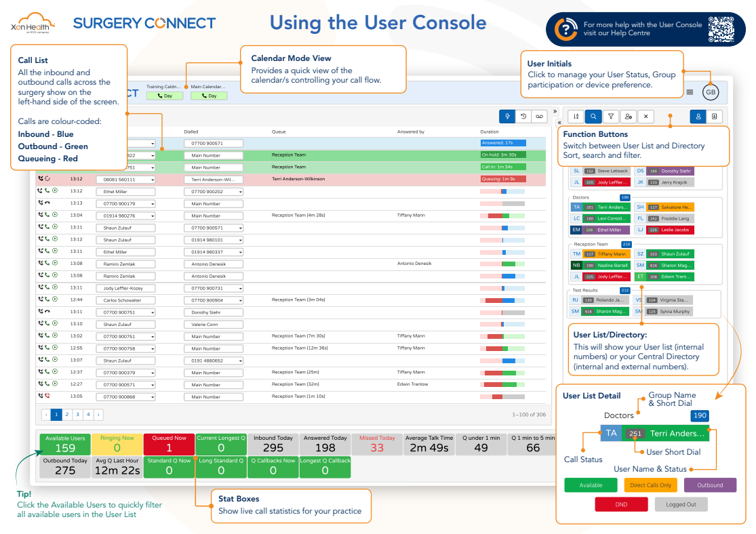Screen dimensions: 756x534
Task: Open dropdown on 07700 900731 dialled field
Action: (240, 288)
